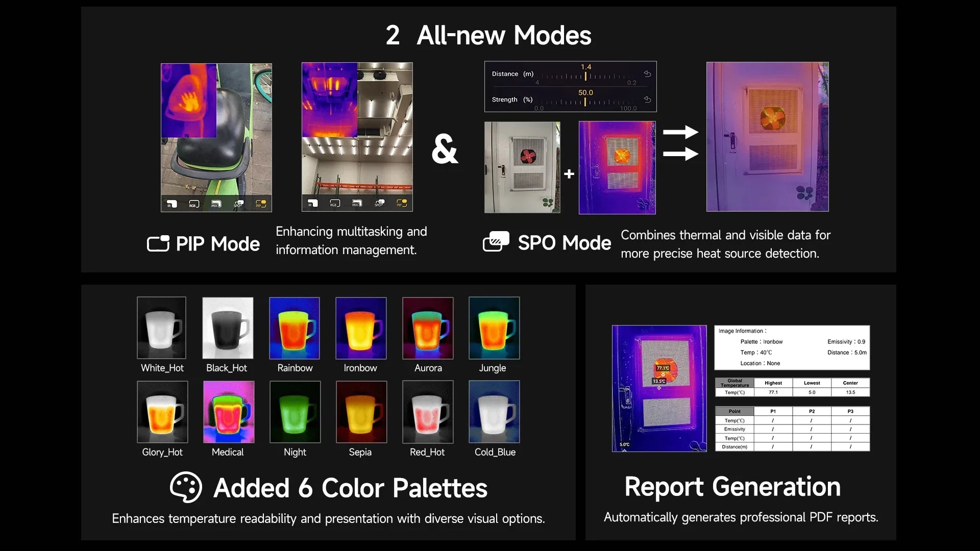Click the 1.4 distance value readout
Image resolution: width=980 pixels, height=551 pixels.
coord(586,67)
